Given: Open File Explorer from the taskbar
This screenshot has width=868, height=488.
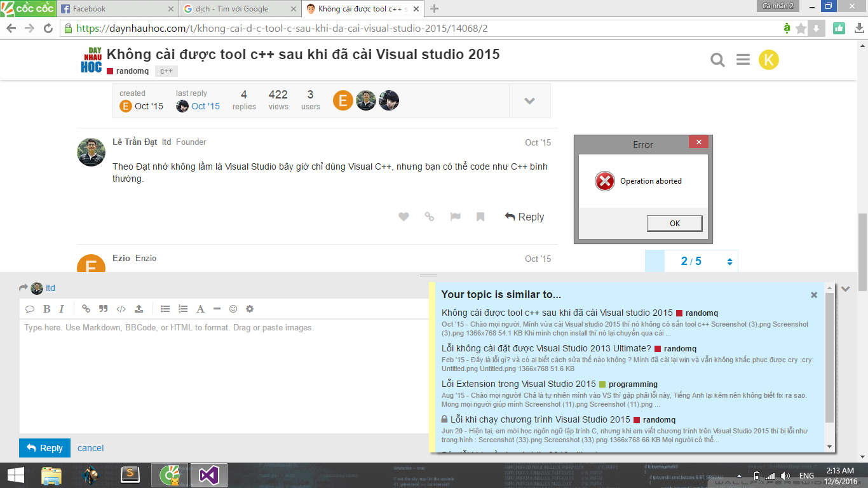Looking at the screenshot, I should pos(51,475).
